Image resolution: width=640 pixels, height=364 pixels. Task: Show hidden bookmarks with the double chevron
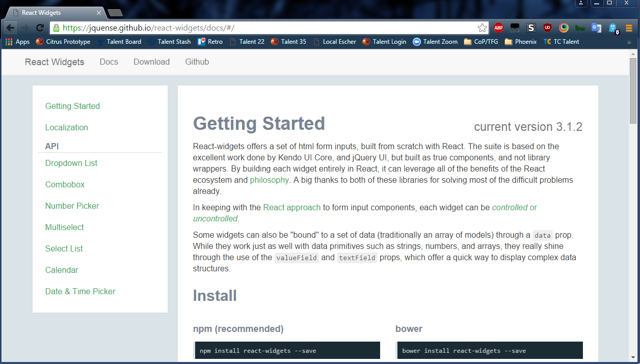[629, 42]
